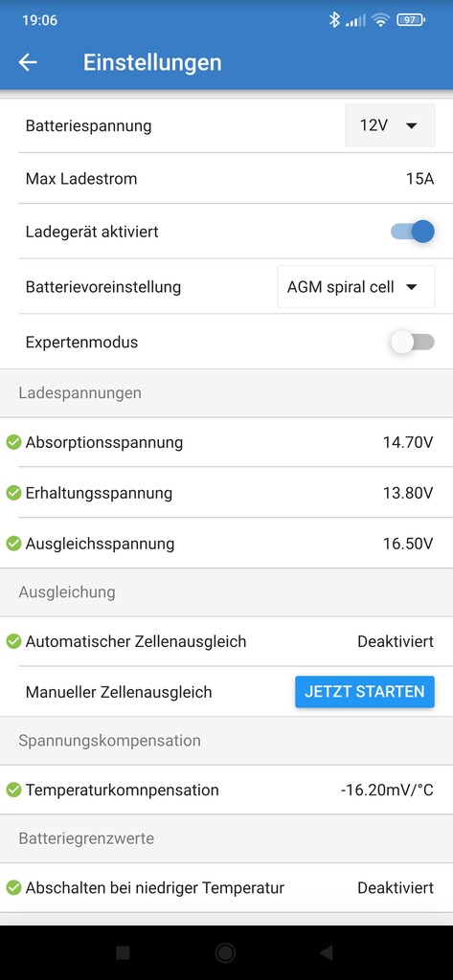The height and width of the screenshot is (980, 453).
Task: Tap the back arrow in header
Action: pyautogui.click(x=28, y=62)
